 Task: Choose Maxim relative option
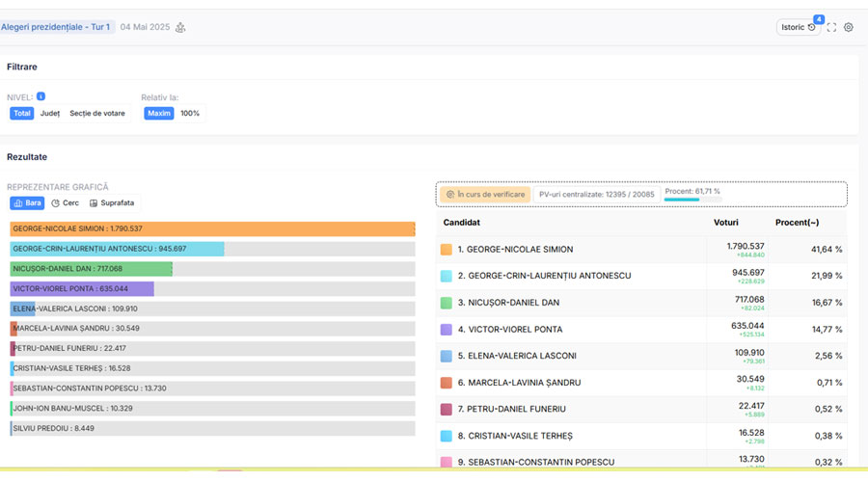pyautogui.click(x=159, y=113)
